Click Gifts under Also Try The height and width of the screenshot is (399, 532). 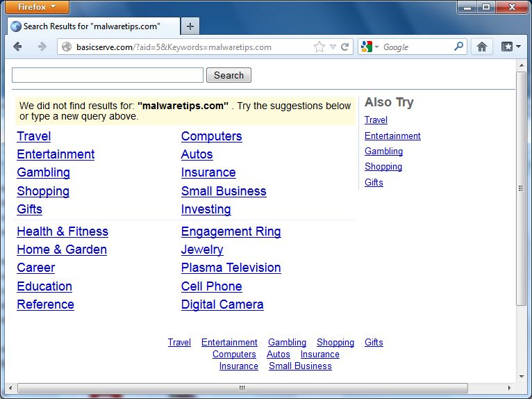374,182
